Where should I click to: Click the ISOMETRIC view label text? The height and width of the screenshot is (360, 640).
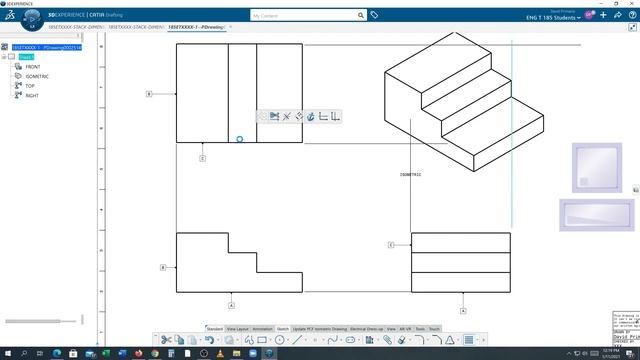(x=410, y=174)
